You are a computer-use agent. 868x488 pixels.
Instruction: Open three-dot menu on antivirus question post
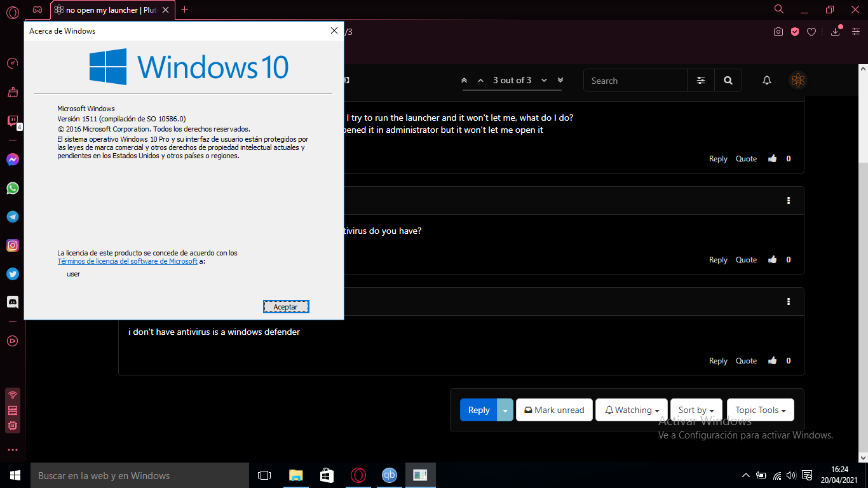coord(789,200)
